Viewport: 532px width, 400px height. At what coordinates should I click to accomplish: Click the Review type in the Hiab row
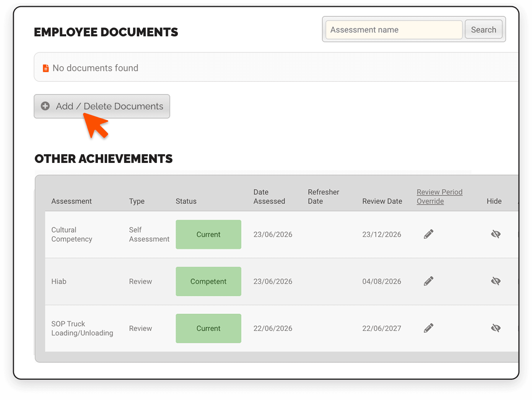coord(140,281)
